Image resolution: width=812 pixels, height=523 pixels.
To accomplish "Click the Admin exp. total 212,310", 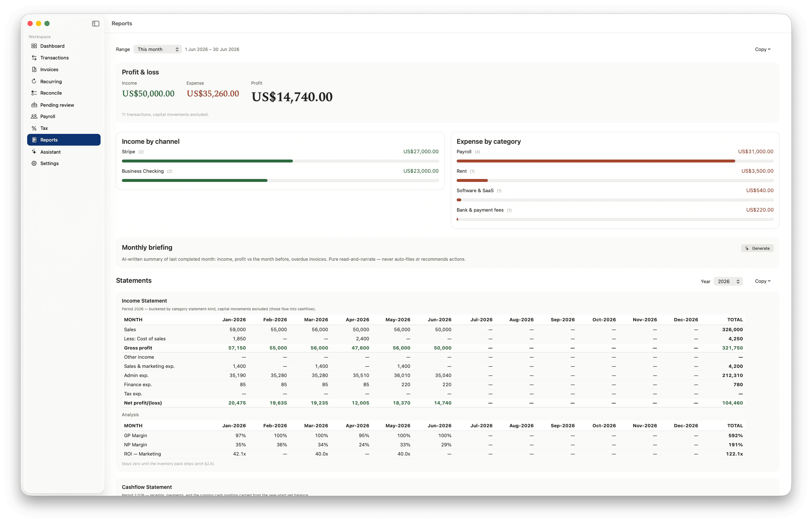I will 732,375.
